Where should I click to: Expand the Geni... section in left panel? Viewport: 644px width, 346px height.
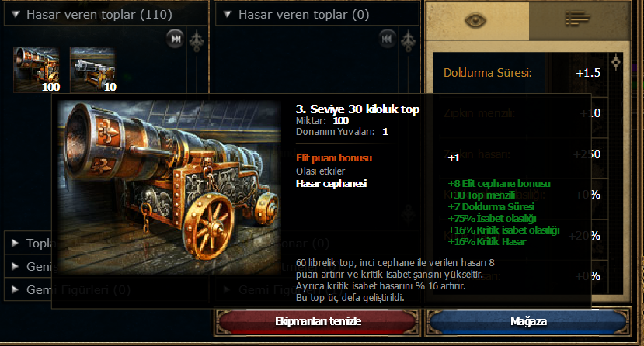pyautogui.click(x=16, y=266)
